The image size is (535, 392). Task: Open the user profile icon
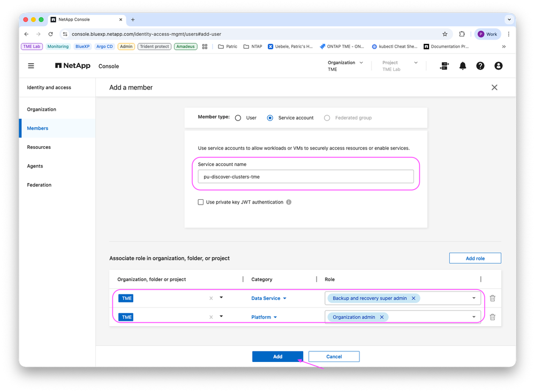498,66
